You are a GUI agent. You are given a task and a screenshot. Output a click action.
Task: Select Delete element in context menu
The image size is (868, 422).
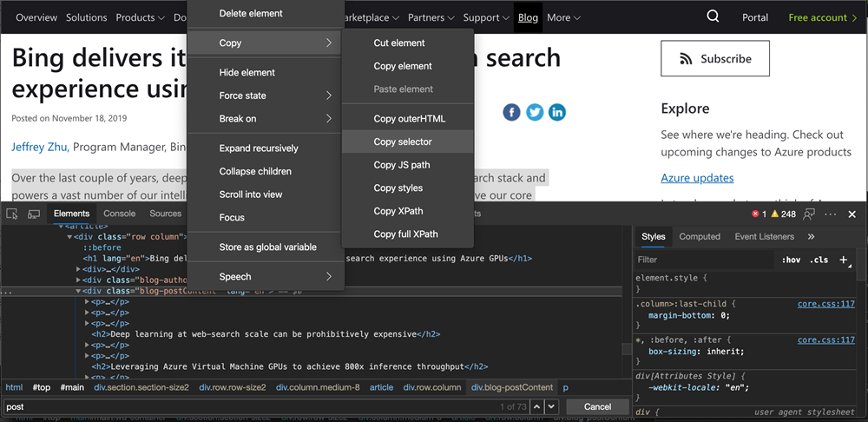pyautogui.click(x=266, y=13)
